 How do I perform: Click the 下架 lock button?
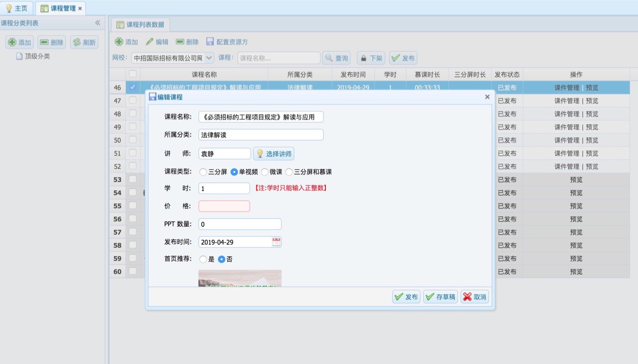click(371, 58)
